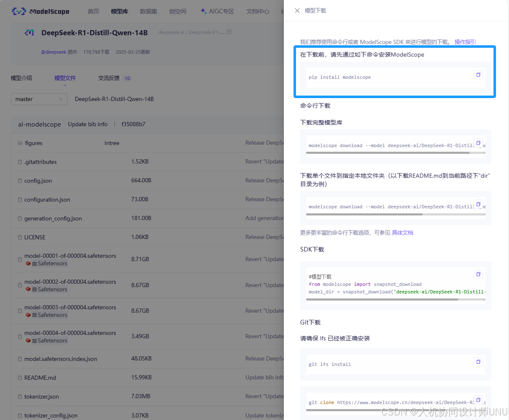Open model.safetensors.index.json file
The height and width of the screenshot is (420, 509).
click(x=61, y=359)
